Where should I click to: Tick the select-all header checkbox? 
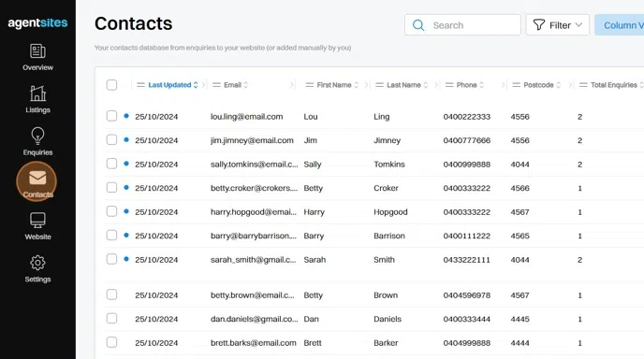point(111,85)
